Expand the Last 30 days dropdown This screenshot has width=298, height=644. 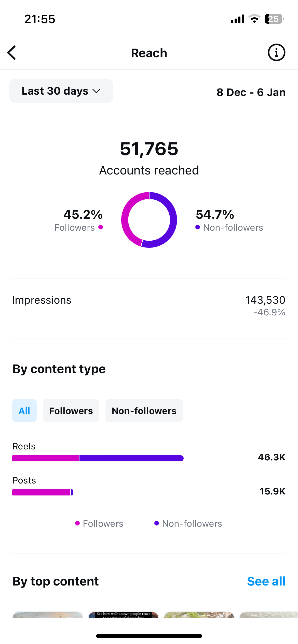click(61, 91)
